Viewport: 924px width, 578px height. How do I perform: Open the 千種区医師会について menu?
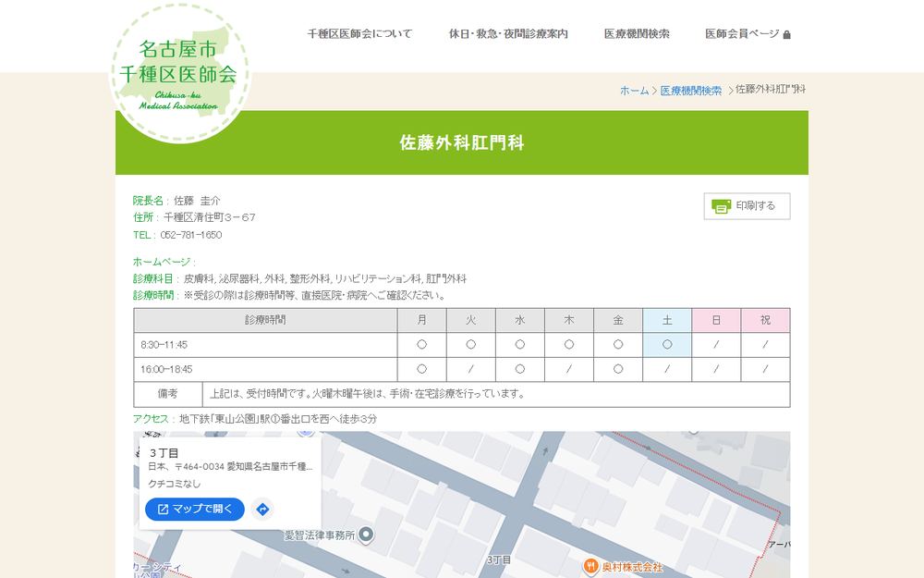pos(360,33)
